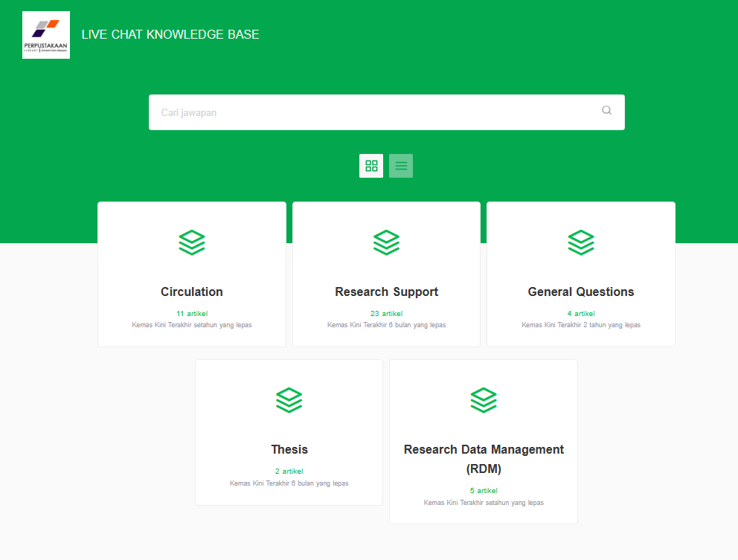Click the Circulation stacked layers icon
This screenshot has height=560, width=738.
coord(192,243)
